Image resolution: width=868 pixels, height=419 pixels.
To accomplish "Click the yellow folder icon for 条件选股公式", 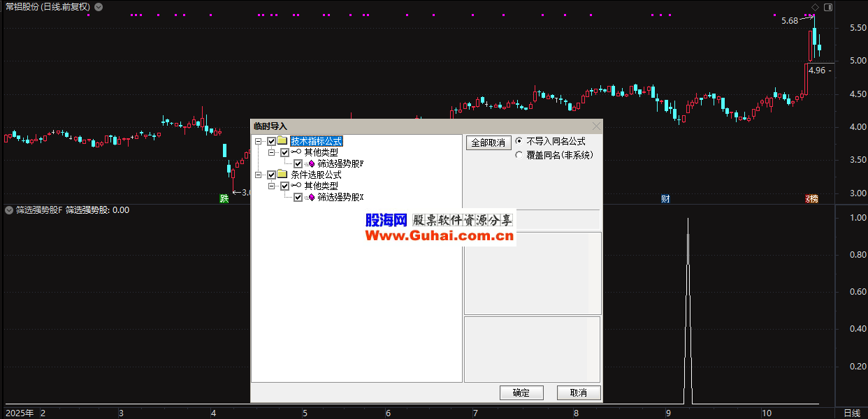I will [x=282, y=175].
